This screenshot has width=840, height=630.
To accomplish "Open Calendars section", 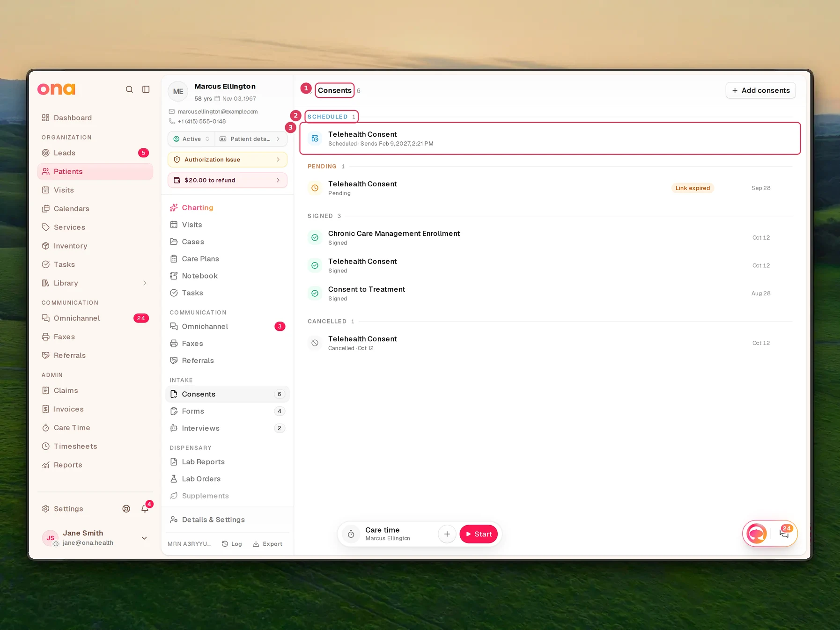I will (95, 209).
